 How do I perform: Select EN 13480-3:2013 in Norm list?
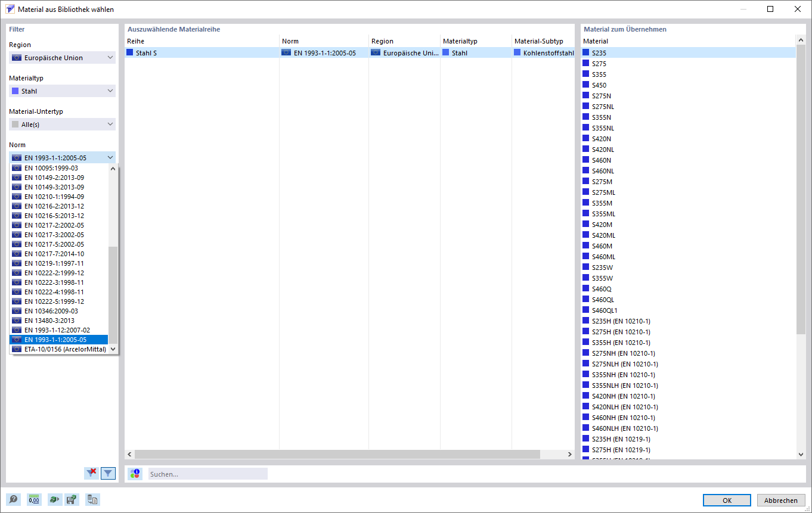59,321
